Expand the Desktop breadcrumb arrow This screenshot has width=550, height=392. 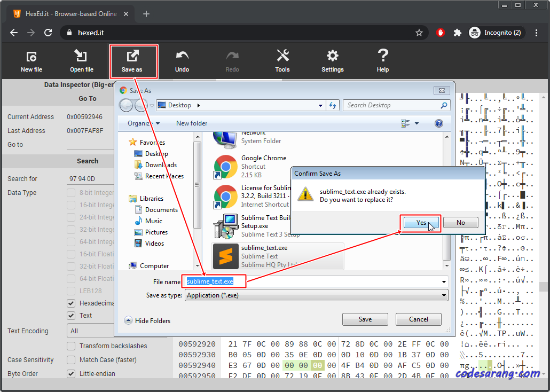point(199,105)
